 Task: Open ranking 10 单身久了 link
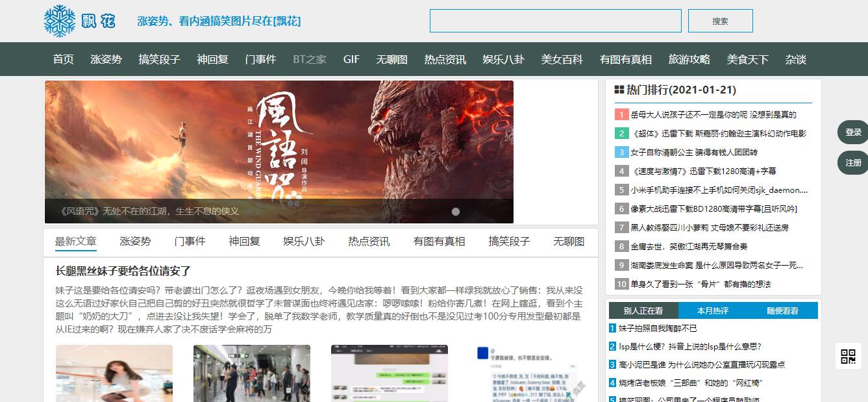701,284
